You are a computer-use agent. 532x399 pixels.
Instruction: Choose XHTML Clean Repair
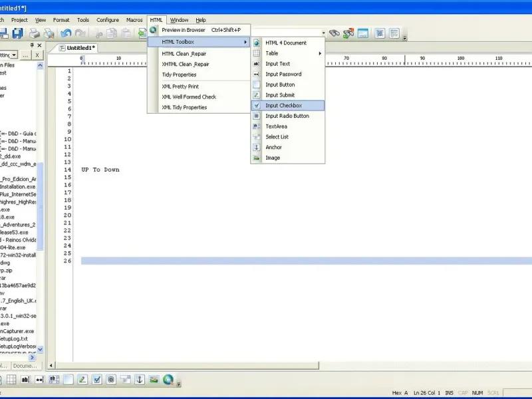tap(199, 64)
